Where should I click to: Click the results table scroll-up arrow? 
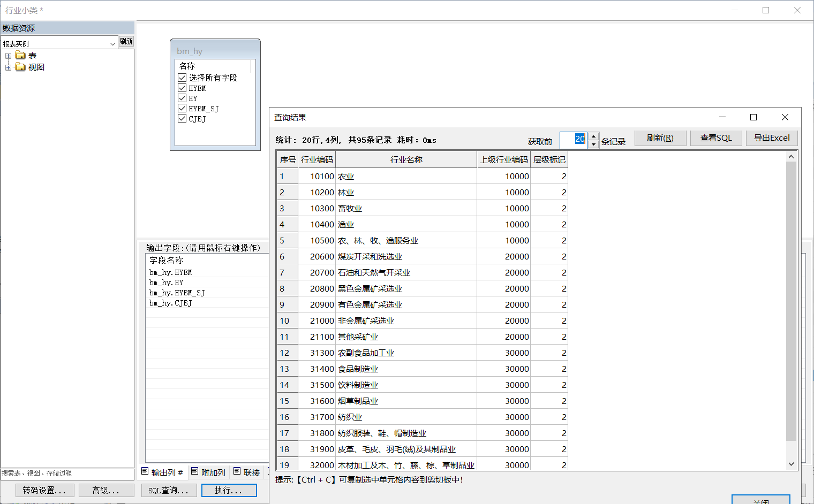pos(791,157)
